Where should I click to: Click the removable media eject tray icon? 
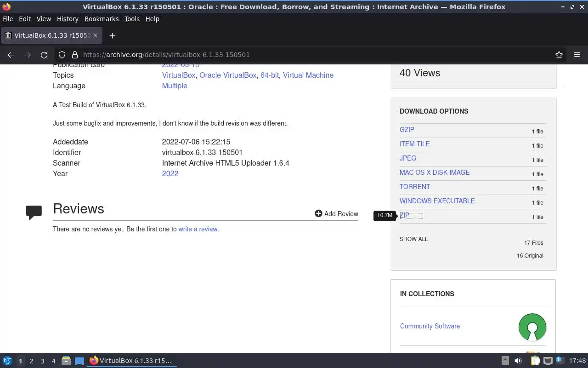505,361
